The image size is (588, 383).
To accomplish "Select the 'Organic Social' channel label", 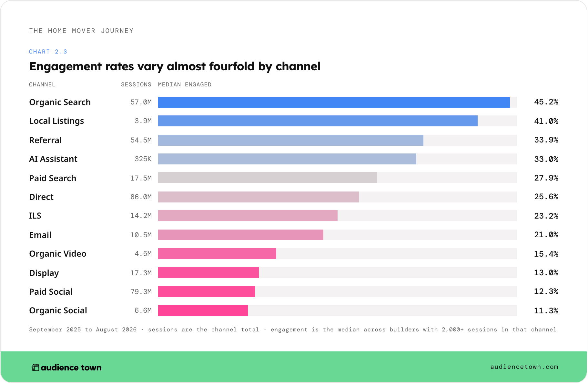I will click(x=58, y=310).
